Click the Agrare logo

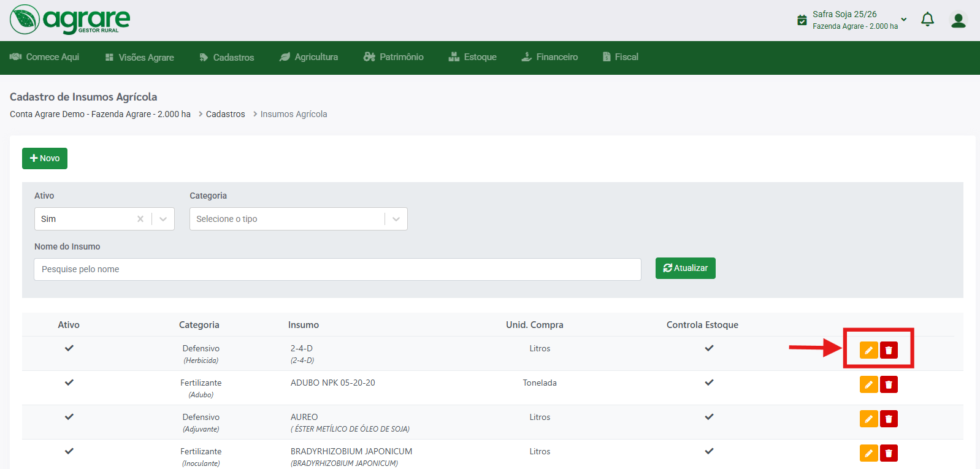click(x=70, y=20)
